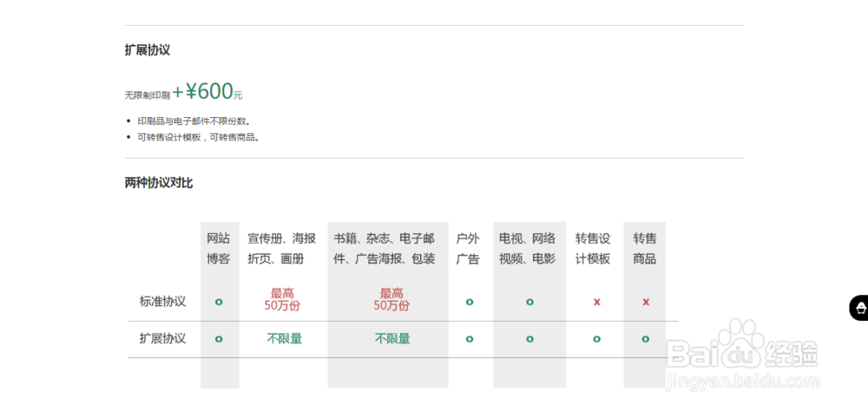Click the 网站博客 column header
The height and width of the screenshot is (411, 868).
pyautogui.click(x=219, y=249)
